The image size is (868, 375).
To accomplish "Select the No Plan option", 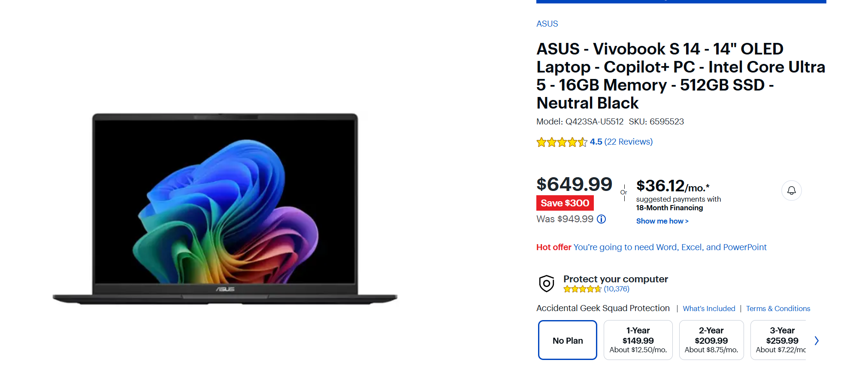I will 568,340.
